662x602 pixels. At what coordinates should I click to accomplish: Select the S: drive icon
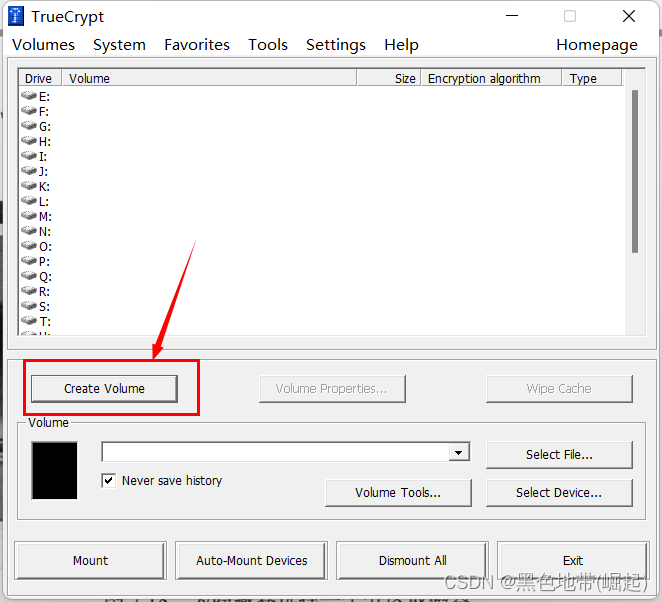pyautogui.click(x=29, y=306)
